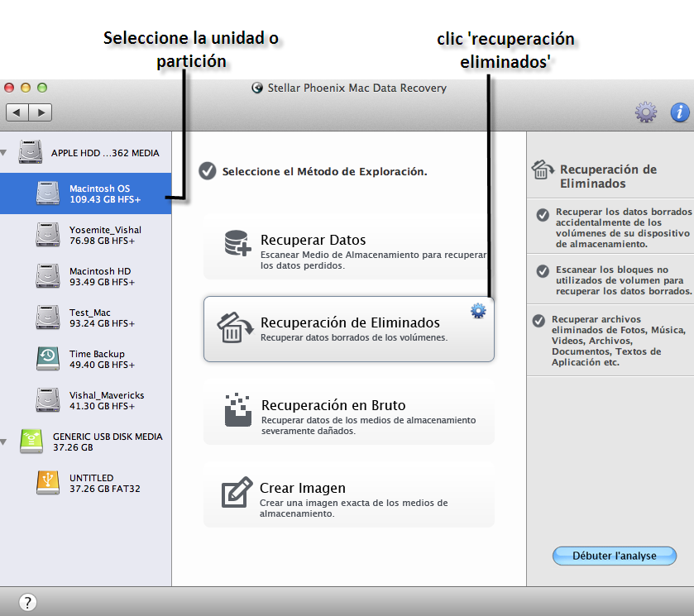Choose the Recuperación en Bruto option
The image size is (694, 616).
coord(349,412)
